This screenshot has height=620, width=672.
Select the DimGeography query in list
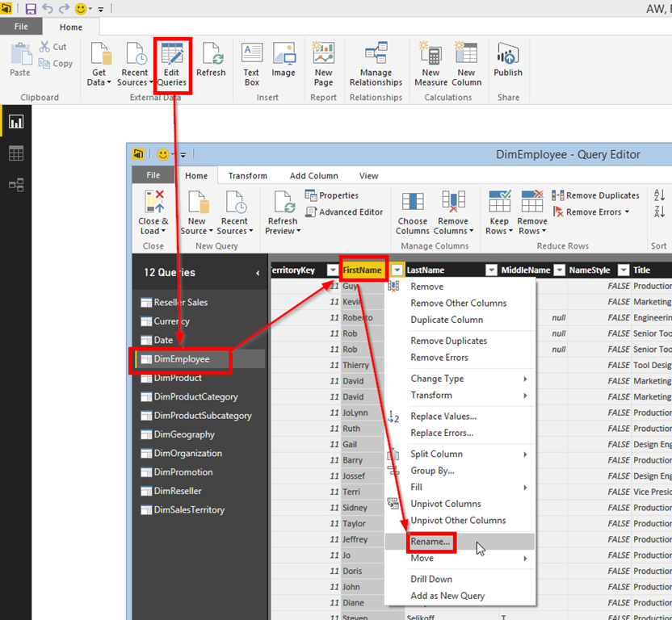[x=184, y=434]
